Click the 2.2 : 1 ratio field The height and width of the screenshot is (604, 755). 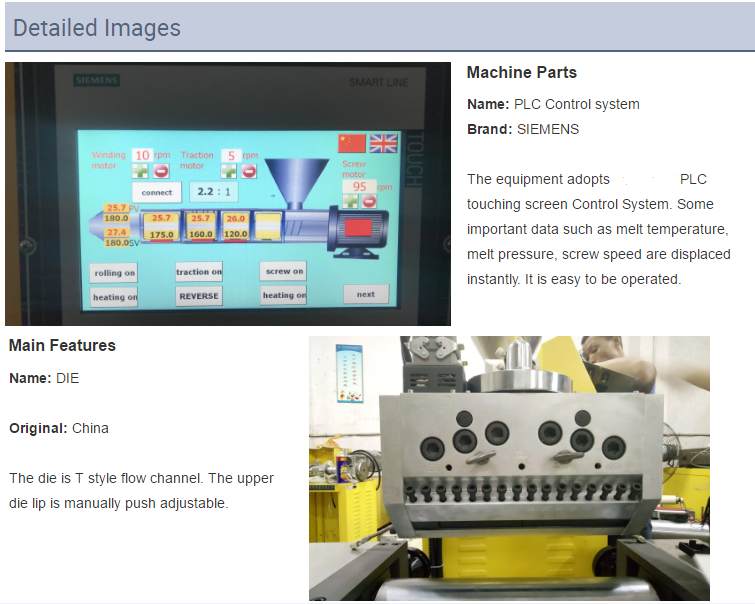tap(212, 191)
